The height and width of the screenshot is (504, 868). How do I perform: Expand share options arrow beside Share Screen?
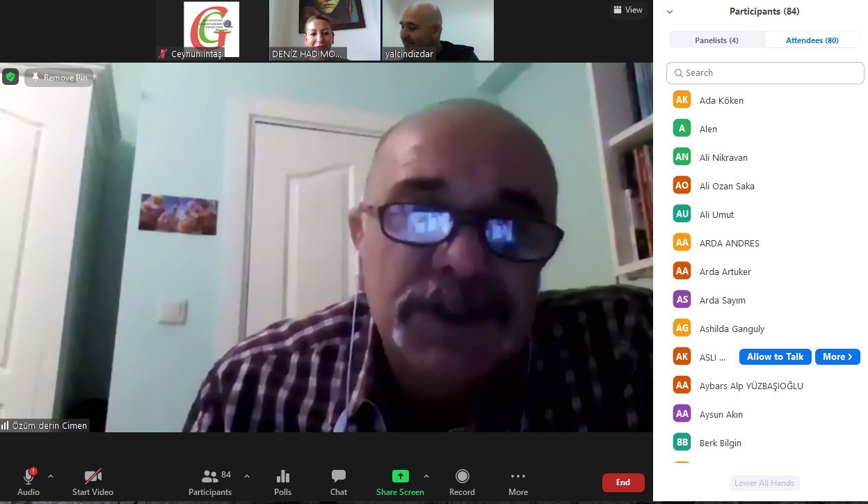tap(426, 477)
